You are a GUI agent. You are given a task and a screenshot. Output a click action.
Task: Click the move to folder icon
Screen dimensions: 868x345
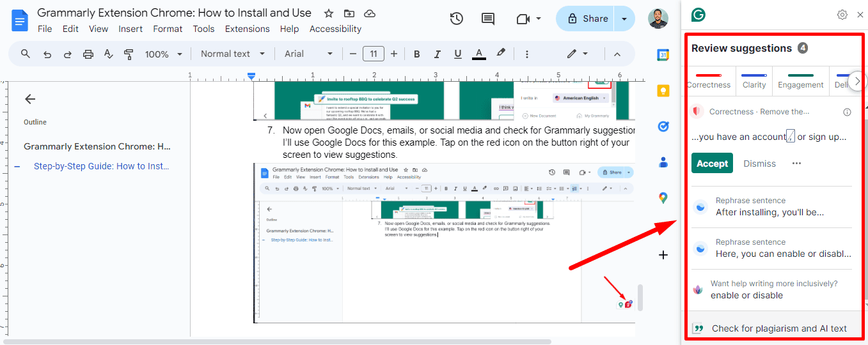click(349, 13)
